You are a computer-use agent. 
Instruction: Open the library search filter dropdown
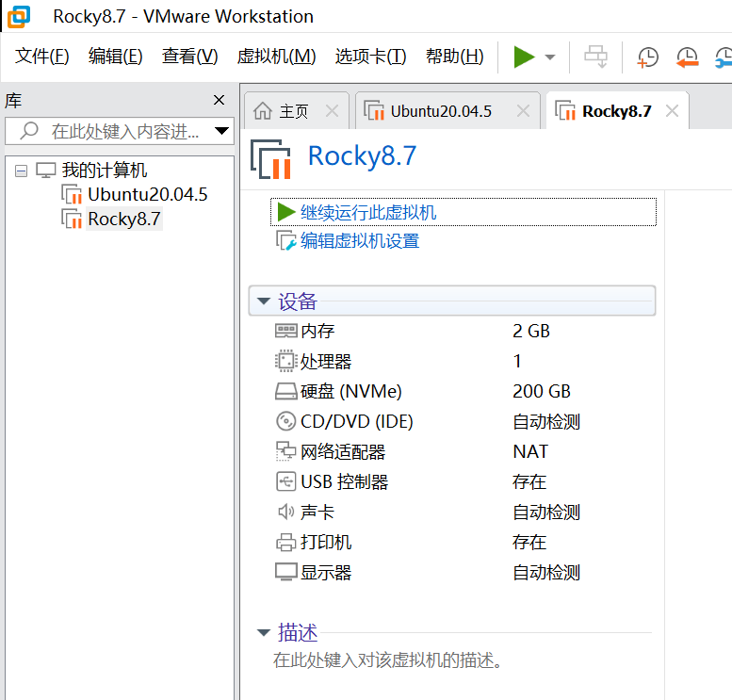[221, 131]
